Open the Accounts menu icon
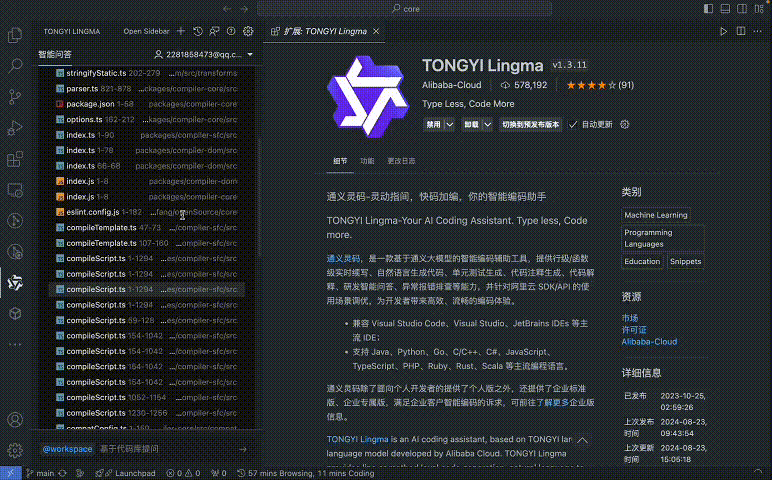772x480 pixels. click(x=15, y=419)
